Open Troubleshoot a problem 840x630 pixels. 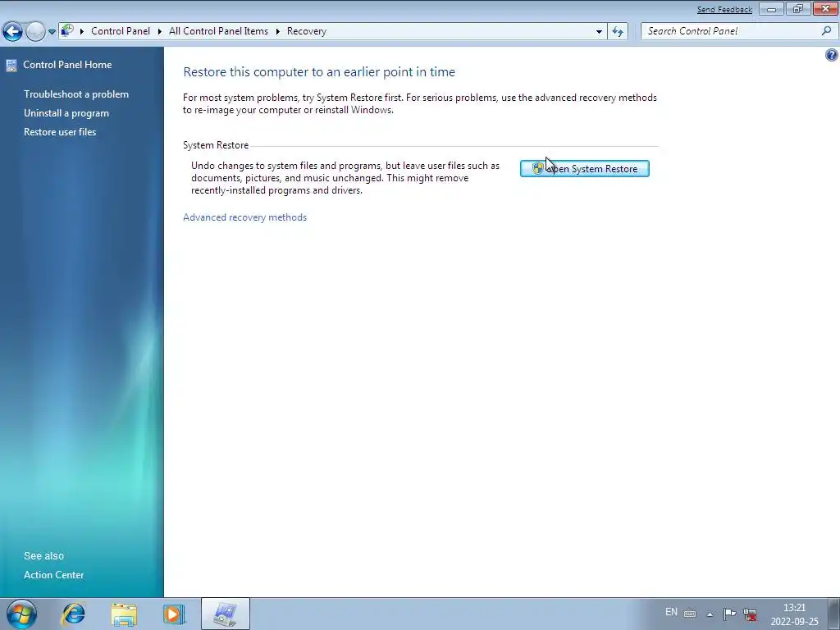[x=76, y=94]
